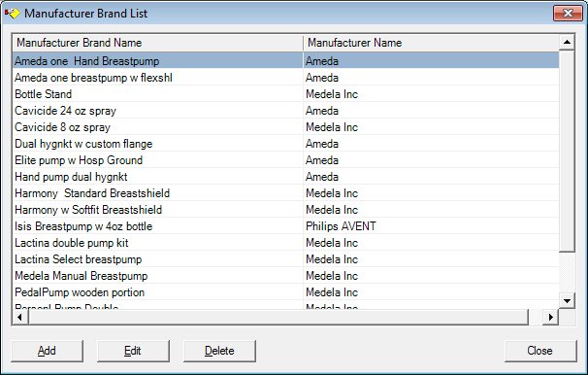Select 'Harmony Standard Breastshield' row
The height and width of the screenshot is (375, 588).
tap(285, 193)
